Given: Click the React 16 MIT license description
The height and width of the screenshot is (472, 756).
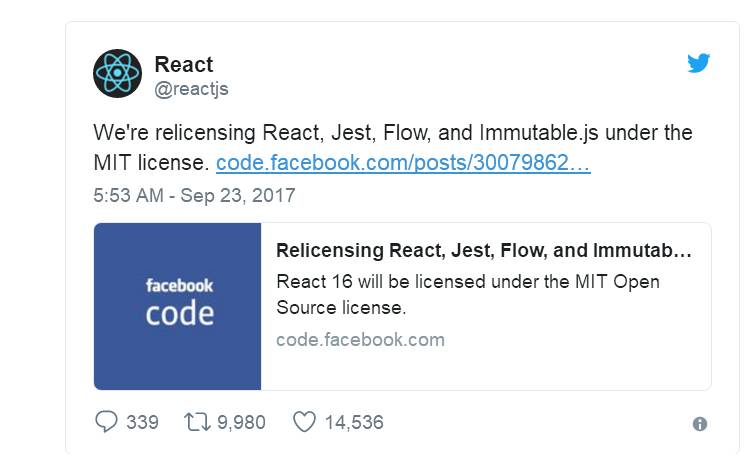Looking at the screenshot, I should 467,294.
